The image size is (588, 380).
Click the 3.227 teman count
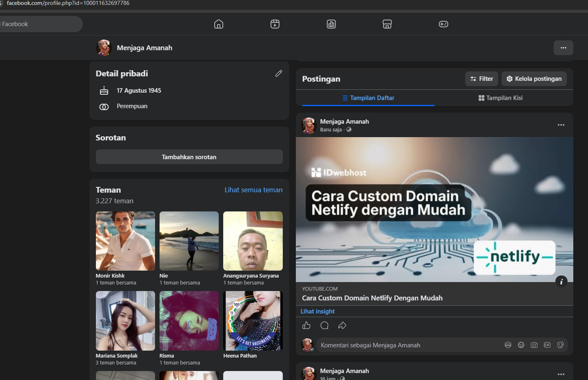click(115, 201)
